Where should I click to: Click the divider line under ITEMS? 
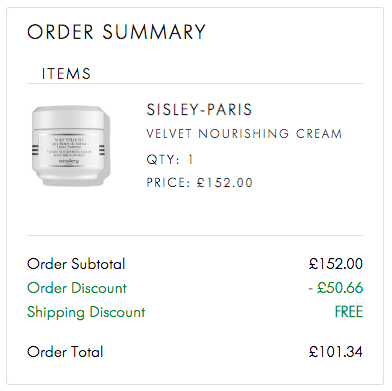coord(195,83)
